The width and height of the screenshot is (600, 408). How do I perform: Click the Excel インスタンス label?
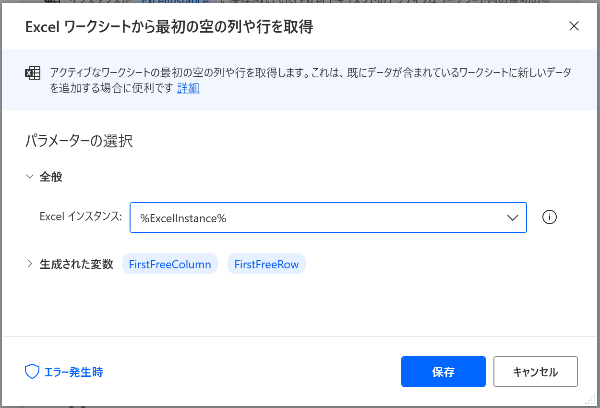80,217
